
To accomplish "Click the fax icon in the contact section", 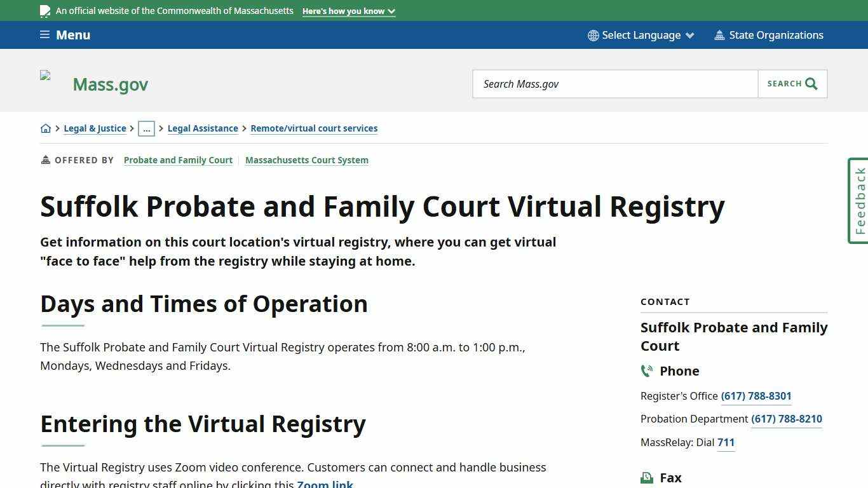I will 647,477.
